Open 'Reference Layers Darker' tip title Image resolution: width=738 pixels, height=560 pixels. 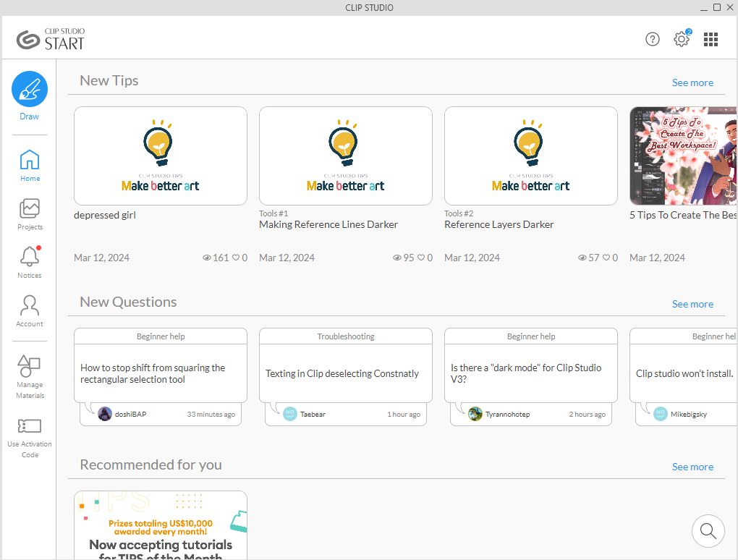(499, 224)
